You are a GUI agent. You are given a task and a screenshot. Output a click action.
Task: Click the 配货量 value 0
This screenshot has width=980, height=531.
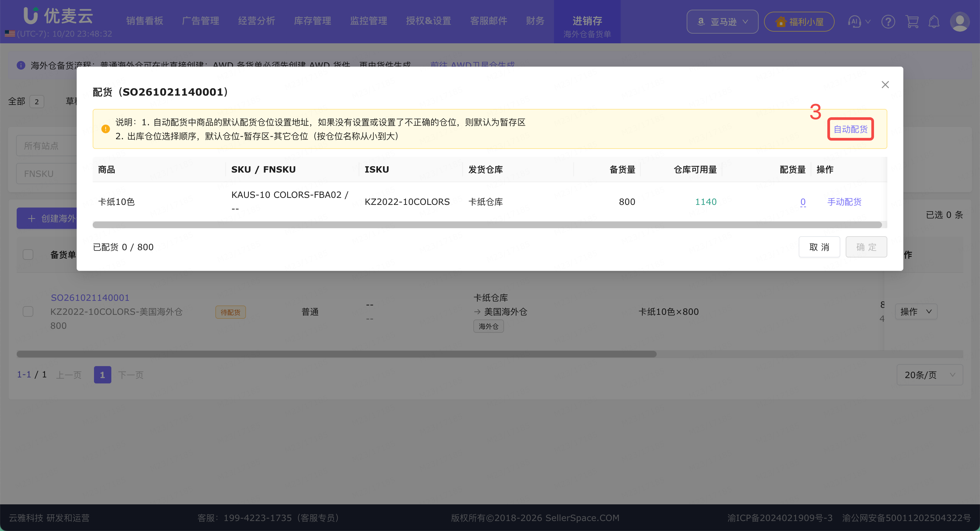pyautogui.click(x=803, y=202)
